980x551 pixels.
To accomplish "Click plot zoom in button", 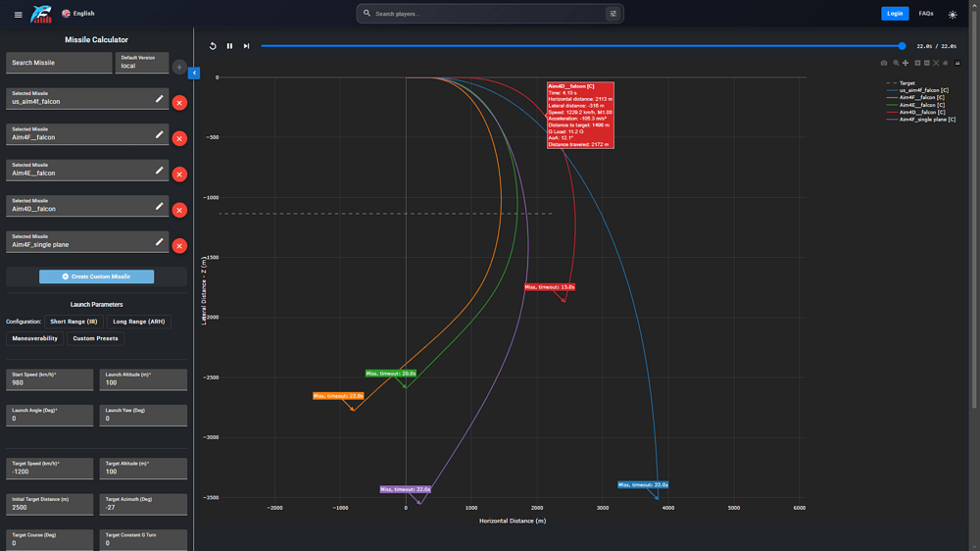I will point(917,63).
